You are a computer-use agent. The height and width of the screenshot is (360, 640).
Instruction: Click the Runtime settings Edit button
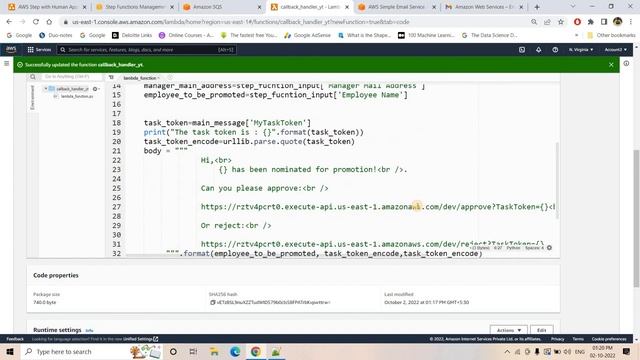pos(542,330)
